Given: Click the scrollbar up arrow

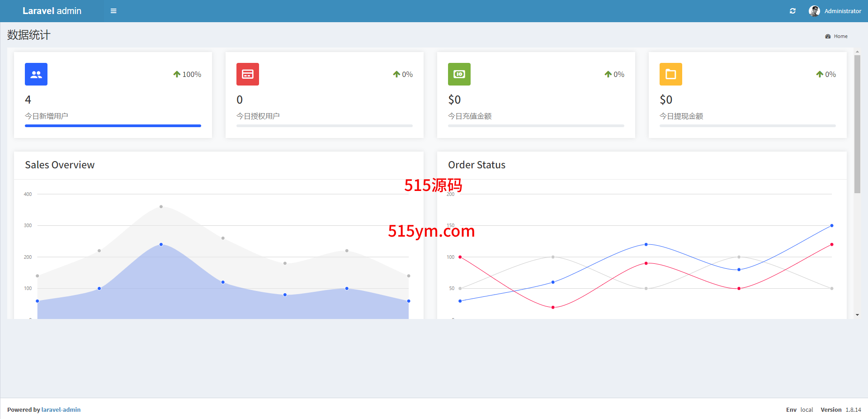Looking at the screenshot, I should [857, 52].
